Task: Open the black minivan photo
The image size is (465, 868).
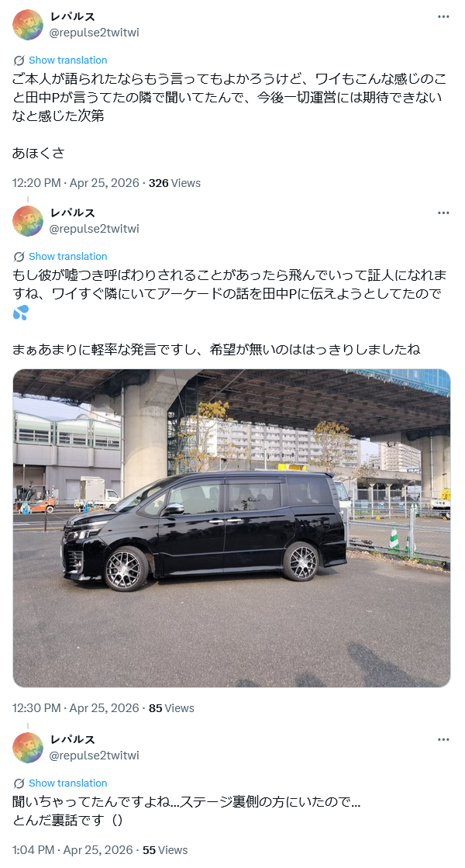Action: [x=232, y=528]
